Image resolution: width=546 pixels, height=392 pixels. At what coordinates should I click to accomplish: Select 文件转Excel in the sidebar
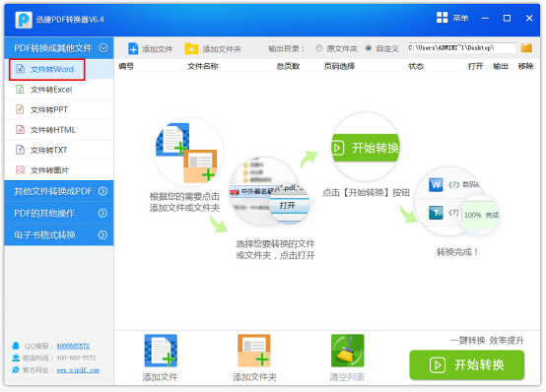point(59,90)
